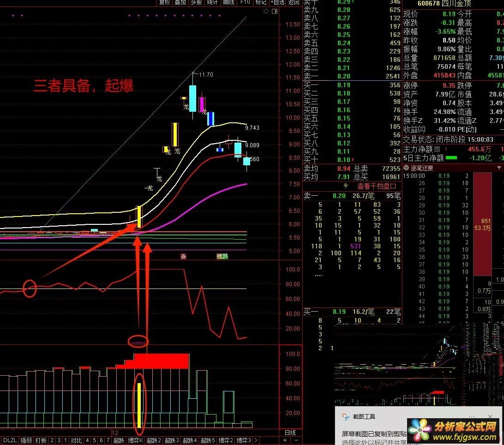The width and height of the screenshot is (504, 445).
Task: Click the 返回 back button
Action: click(x=294, y=3)
